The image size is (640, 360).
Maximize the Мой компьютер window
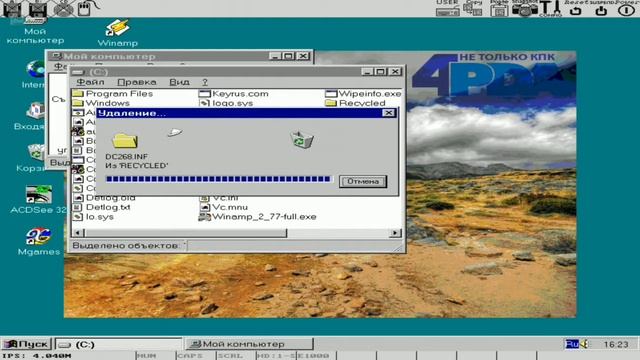click(x=288, y=56)
